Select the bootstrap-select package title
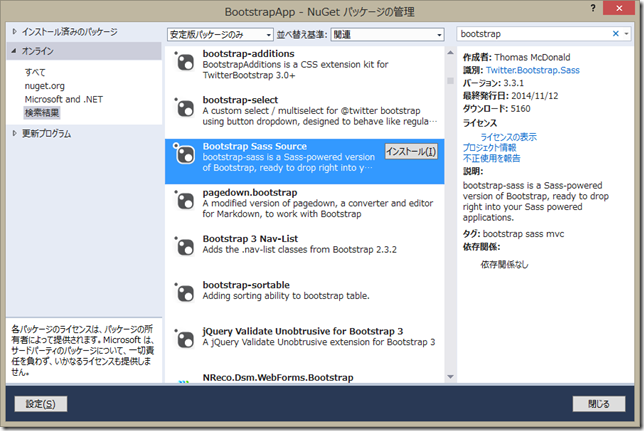The height and width of the screenshot is (431, 644). point(240,100)
